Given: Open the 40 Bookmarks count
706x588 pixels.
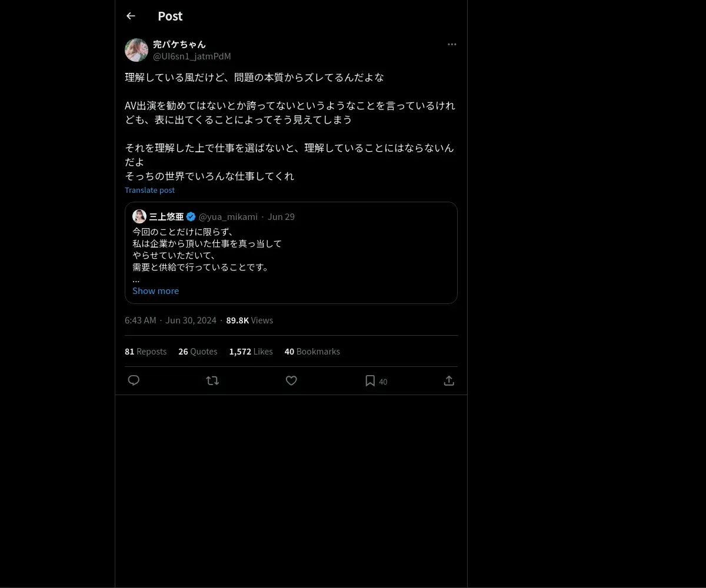Looking at the screenshot, I should tap(312, 351).
